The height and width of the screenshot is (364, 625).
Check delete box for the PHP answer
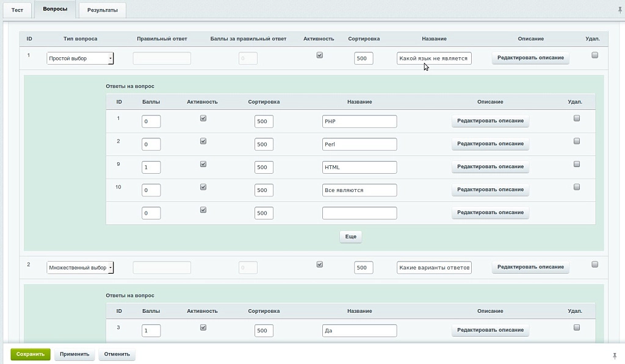click(576, 118)
